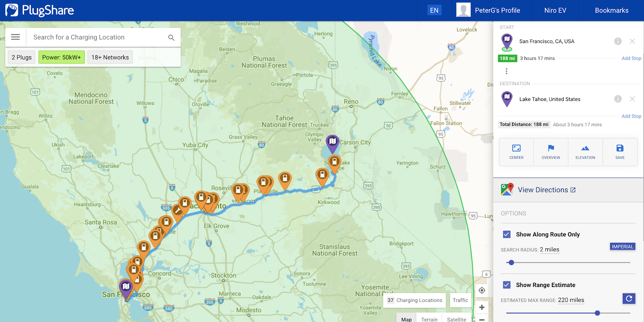Click the Center route button
This screenshot has width=644, height=322.
coord(516,152)
